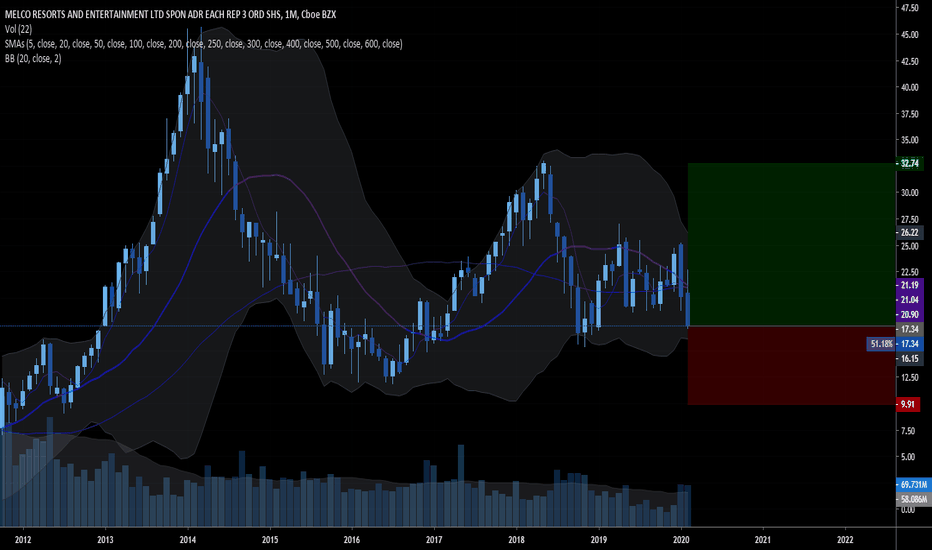This screenshot has height=550, width=932.
Task: Click the 26.22 price tag on axis
Action: (909, 232)
